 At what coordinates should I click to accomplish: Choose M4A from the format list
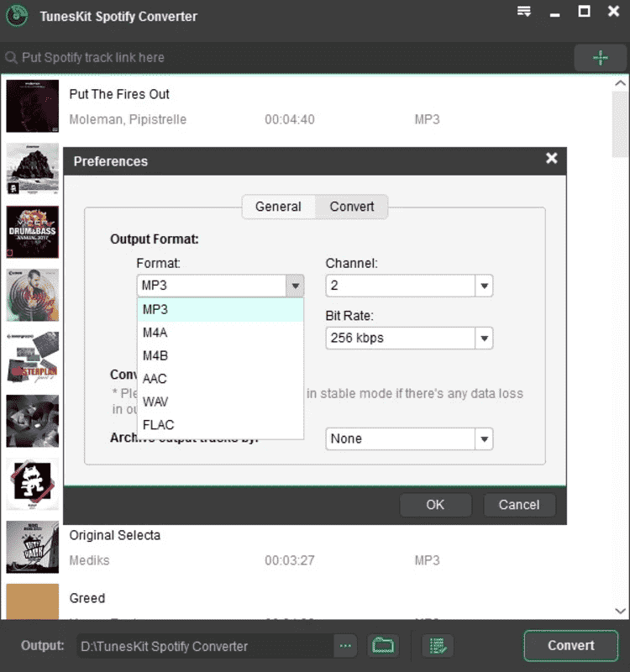(x=220, y=333)
